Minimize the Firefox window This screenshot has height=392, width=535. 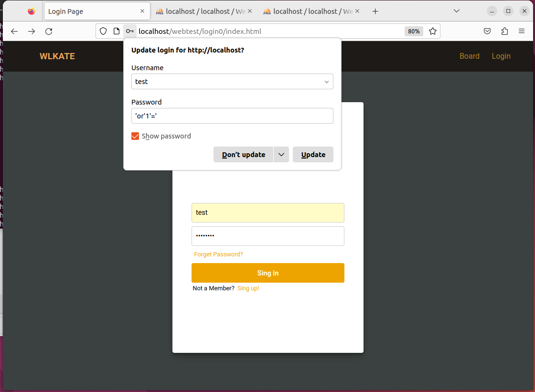tap(492, 11)
